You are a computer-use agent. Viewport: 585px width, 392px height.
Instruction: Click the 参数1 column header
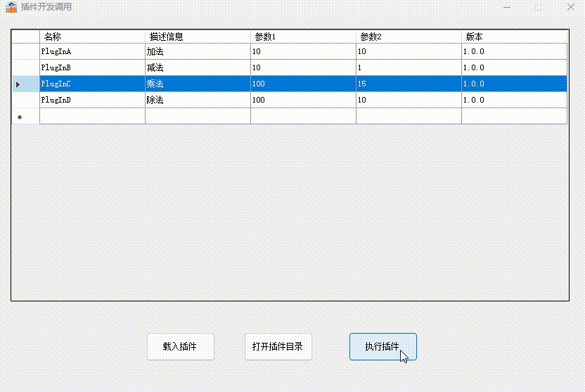pyautogui.click(x=303, y=37)
